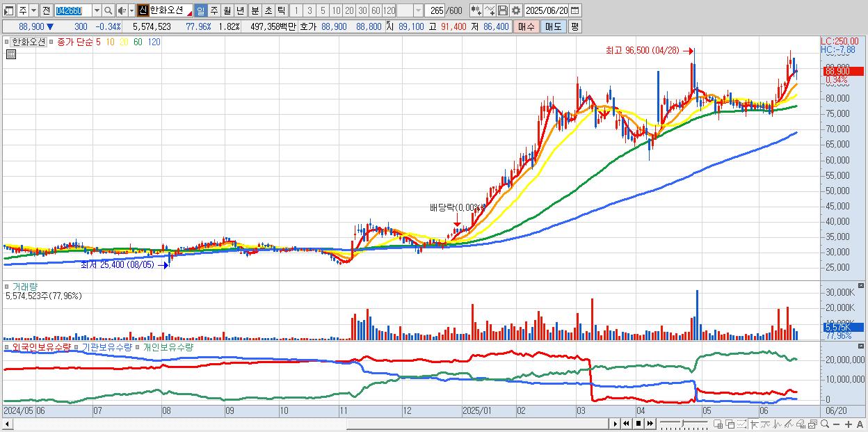This screenshot has height=432, width=868.
Task: Click the dotted range arrows icon at bottom
Action: [x=741, y=424]
